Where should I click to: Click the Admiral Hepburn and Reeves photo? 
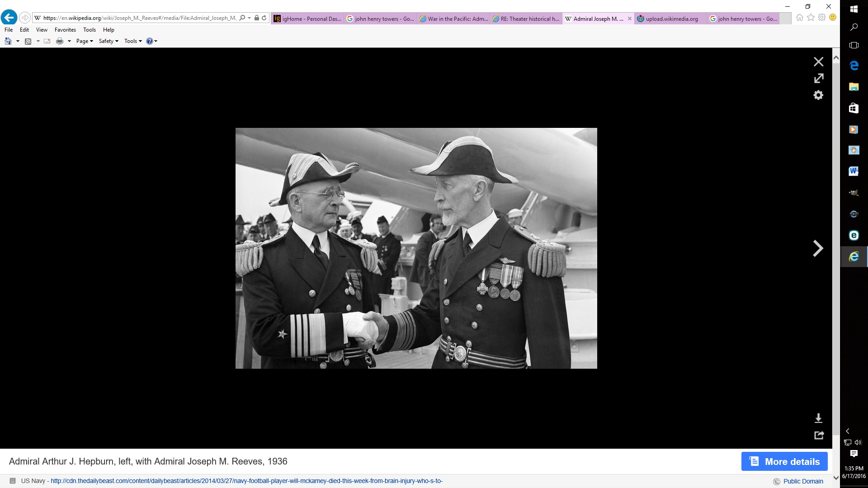[x=416, y=248]
